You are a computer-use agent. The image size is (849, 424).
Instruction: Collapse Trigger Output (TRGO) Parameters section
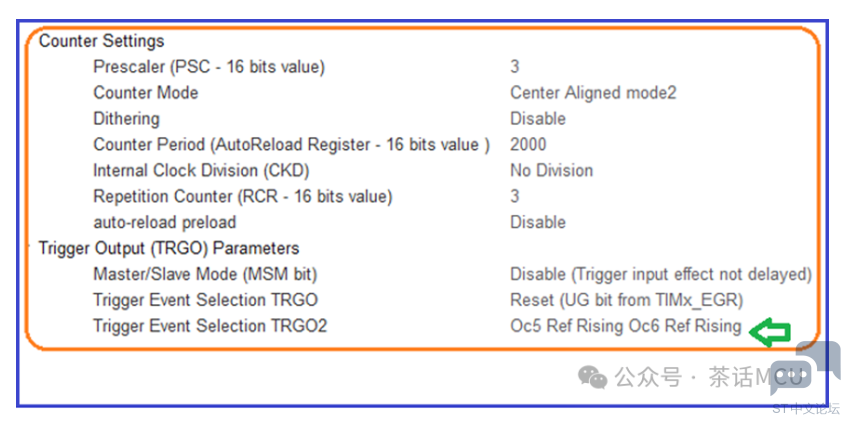pyautogui.click(x=169, y=249)
